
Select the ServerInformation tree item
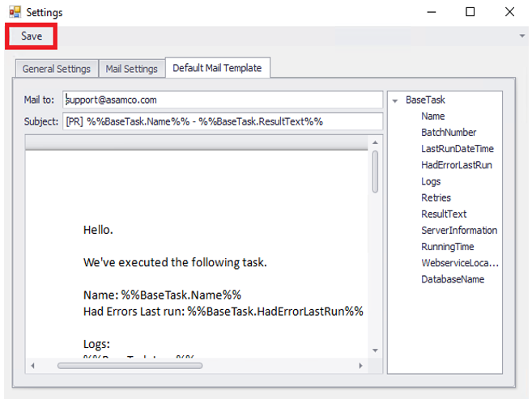pos(458,230)
